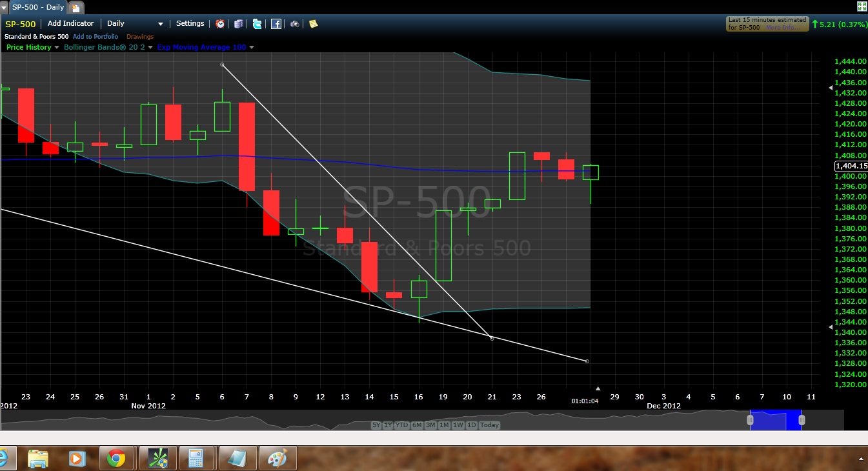
Task: Open chart Settings
Action: [190, 24]
